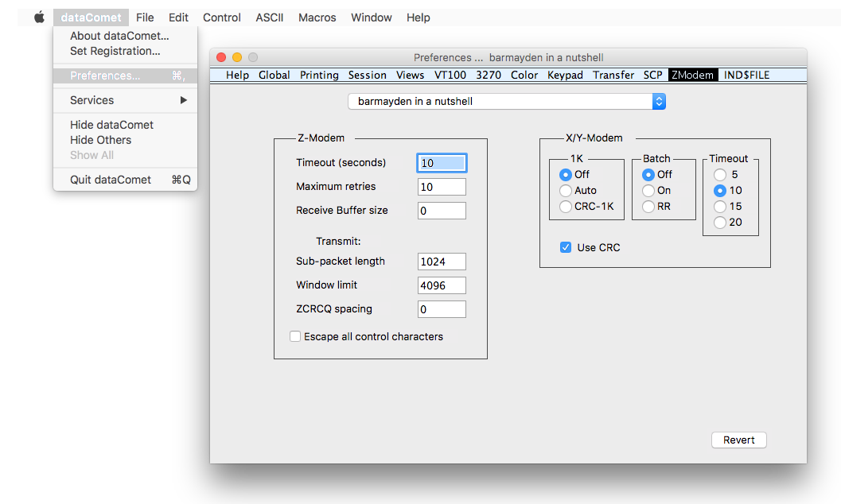Switch to the Global tab
Image resolution: width=841 pixels, height=504 pixels.
pos(274,75)
